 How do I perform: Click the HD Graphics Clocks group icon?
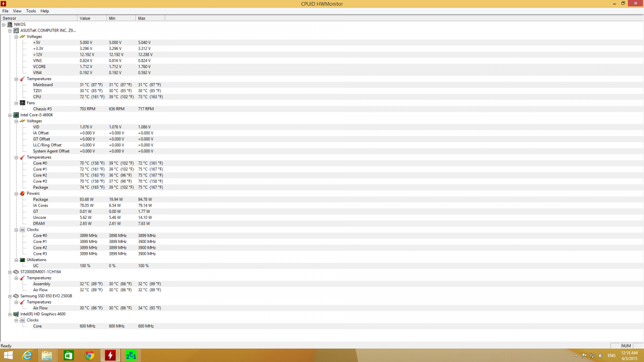[23, 320]
